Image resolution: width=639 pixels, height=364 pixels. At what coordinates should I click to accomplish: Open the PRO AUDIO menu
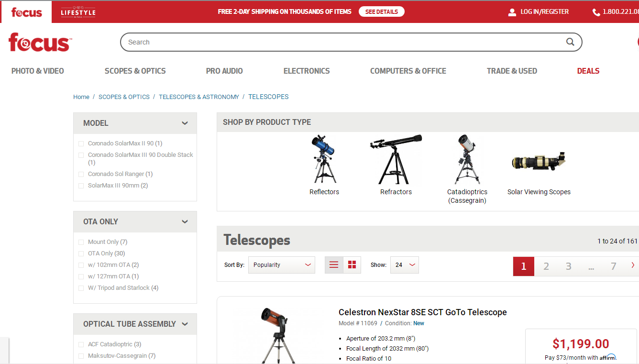coord(224,71)
